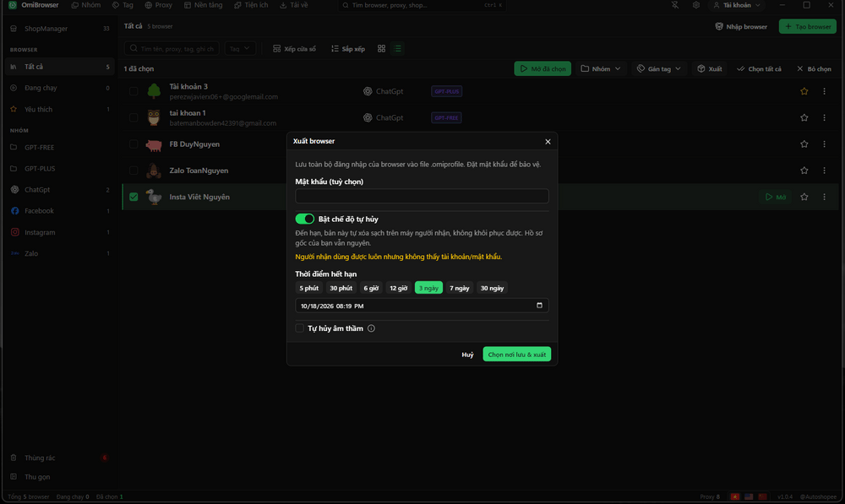The image size is (845, 504).
Task: Open the Proxy menu in top bar
Action: pyautogui.click(x=159, y=5)
